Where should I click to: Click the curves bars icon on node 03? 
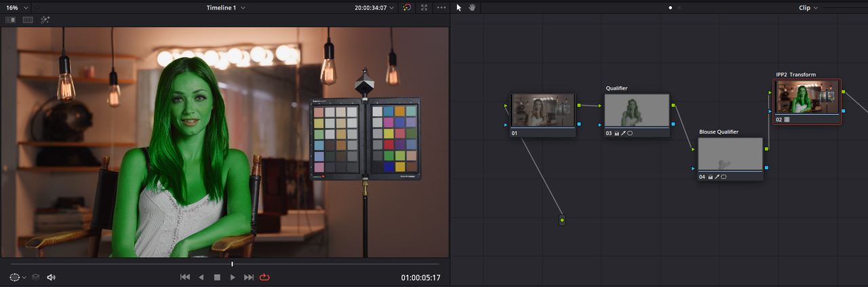[x=617, y=133]
